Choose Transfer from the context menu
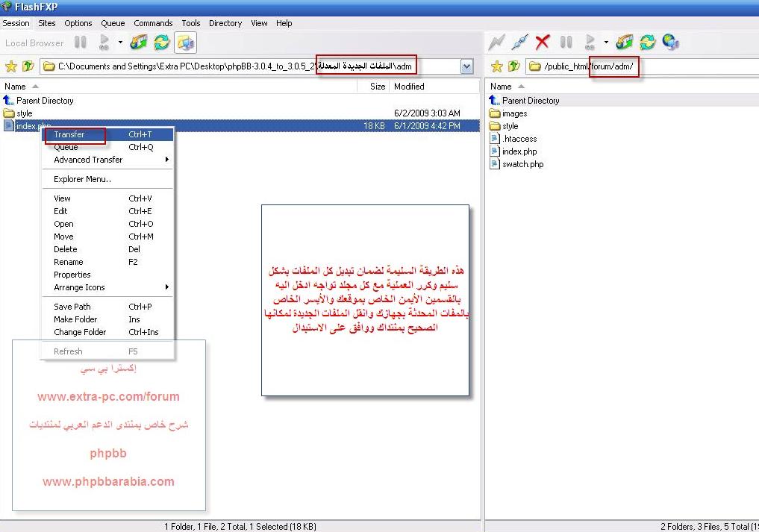 coord(108,134)
